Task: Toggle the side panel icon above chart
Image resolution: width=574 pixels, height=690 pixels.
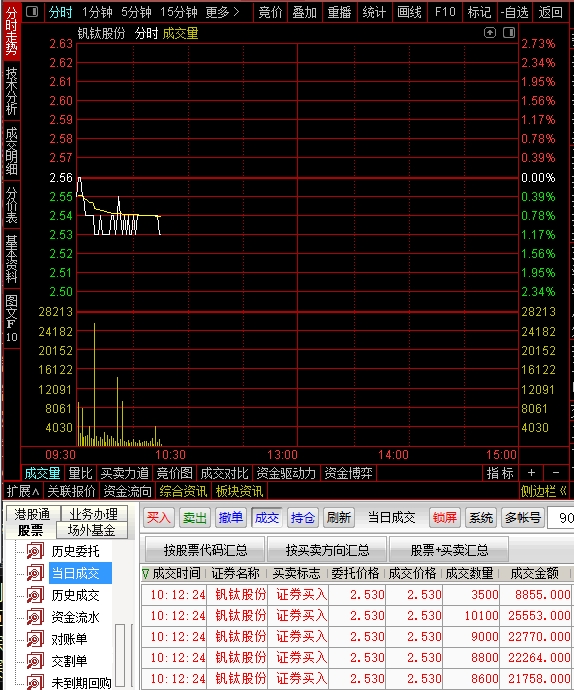Action: tap(509, 33)
